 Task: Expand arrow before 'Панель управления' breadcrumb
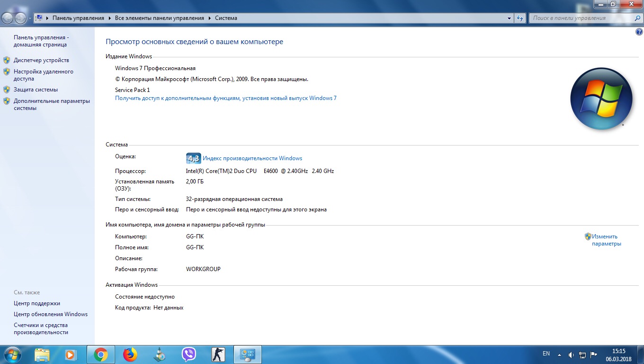(47, 18)
